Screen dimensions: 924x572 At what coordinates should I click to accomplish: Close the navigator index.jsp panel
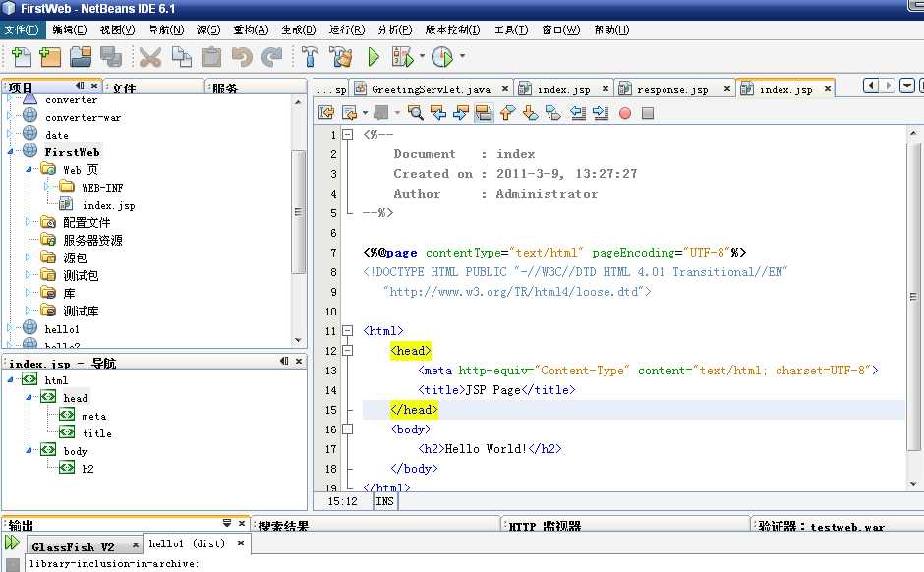(299, 361)
